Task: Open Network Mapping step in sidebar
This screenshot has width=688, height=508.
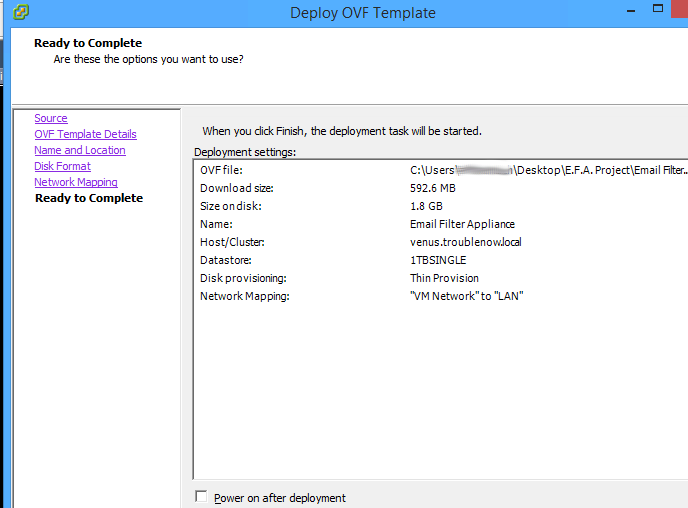Action: (x=76, y=182)
